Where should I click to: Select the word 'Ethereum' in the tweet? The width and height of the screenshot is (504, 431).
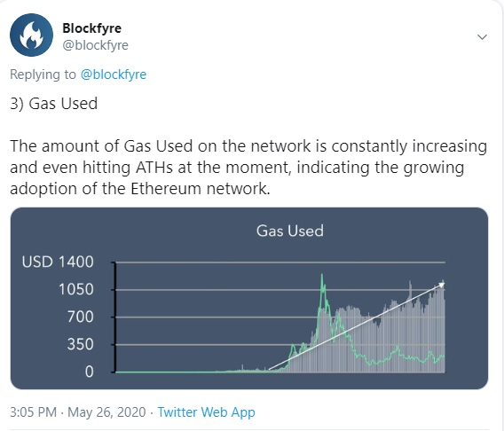click(x=166, y=189)
